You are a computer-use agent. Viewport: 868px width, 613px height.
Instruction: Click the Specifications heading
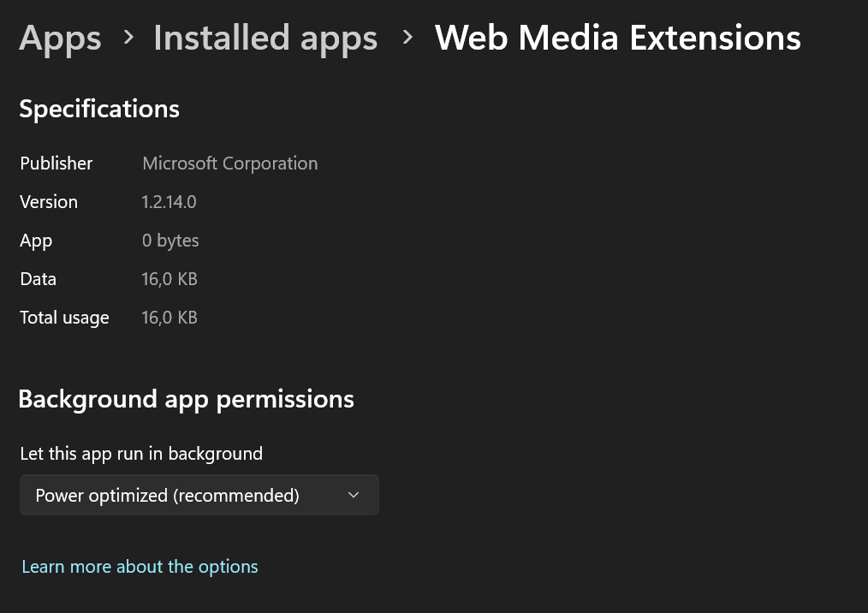99,109
